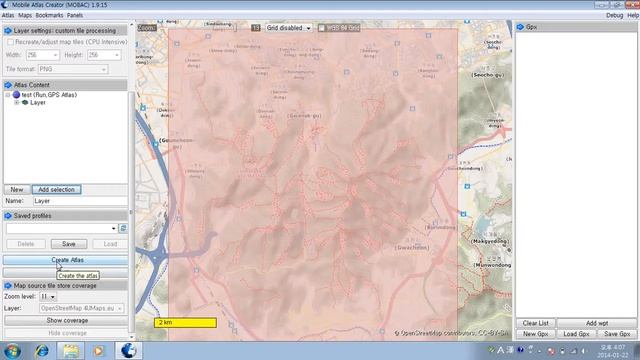Open the coverage Layer map source dropdown

click(x=81, y=309)
